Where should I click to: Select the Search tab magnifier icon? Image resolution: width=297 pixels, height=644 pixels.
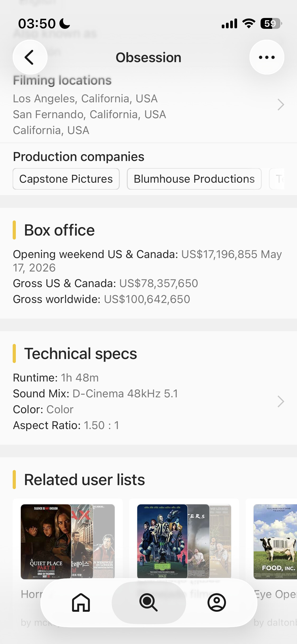(x=149, y=602)
